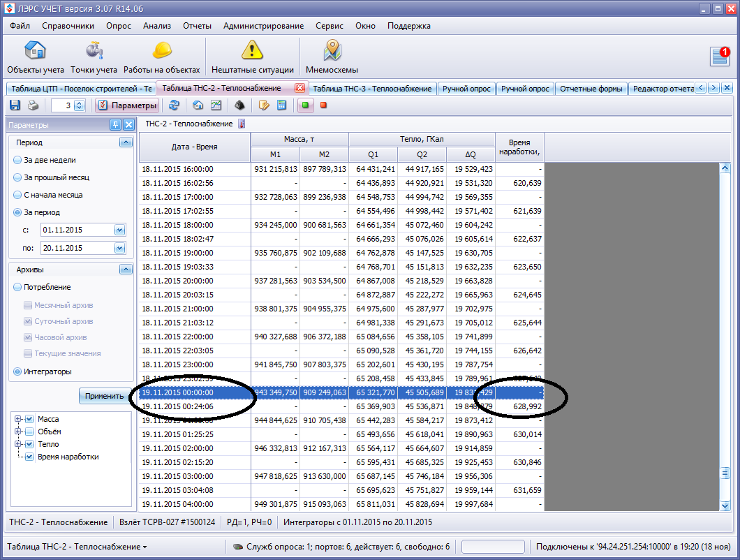The width and height of the screenshot is (740, 560).
Task: Click the table scrollbar up arrow
Action: [x=725, y=168]
